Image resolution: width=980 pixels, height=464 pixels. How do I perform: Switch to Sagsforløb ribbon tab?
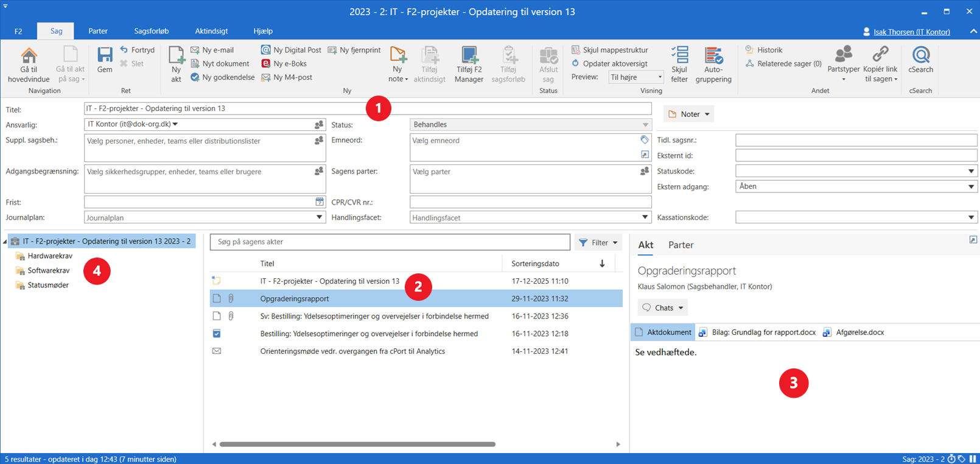(x=152, y=31)
